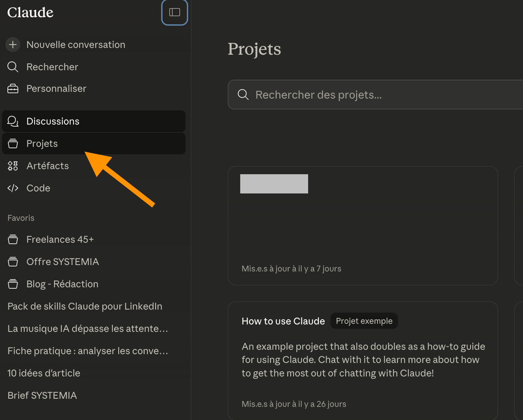Open the Blog - Rédaction favorite
523x420 pixels.
coord(62,284)
